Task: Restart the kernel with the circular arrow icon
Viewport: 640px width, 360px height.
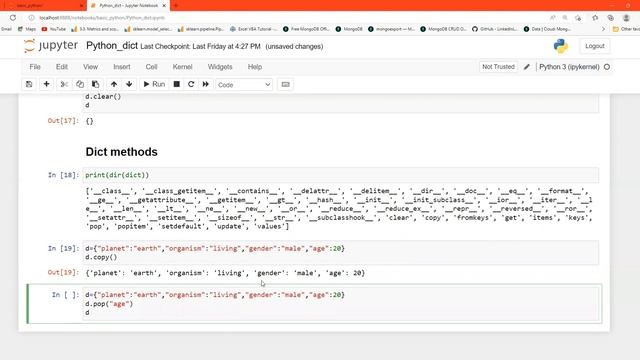Action: (191, 84)
